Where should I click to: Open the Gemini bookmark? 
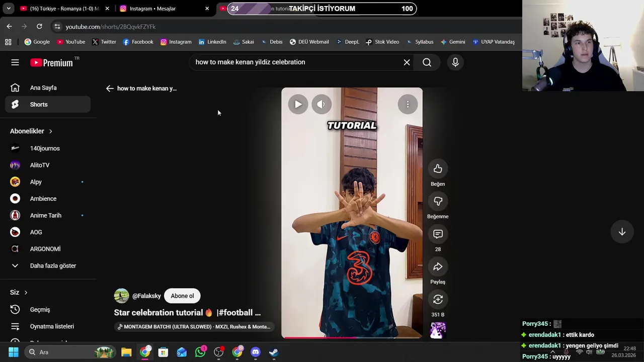point(453,42)
